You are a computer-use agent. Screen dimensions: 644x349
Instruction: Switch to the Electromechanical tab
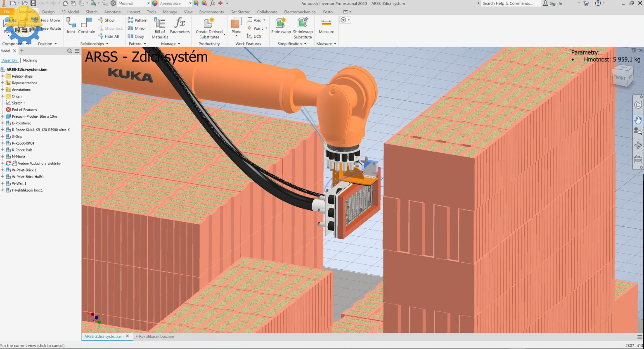pos(301,12)
